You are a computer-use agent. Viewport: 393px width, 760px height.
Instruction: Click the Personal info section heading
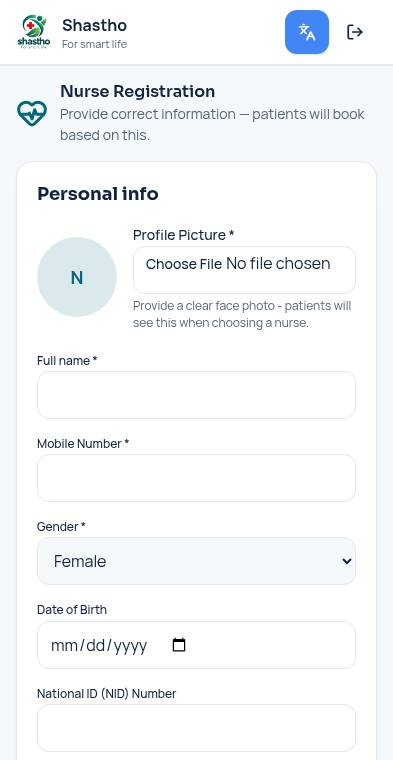98,194
